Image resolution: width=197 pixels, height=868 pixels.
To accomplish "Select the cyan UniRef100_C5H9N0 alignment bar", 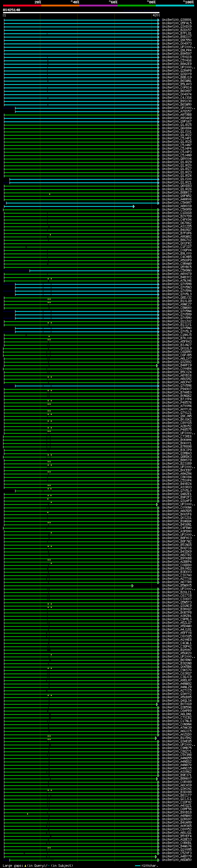I will pyautogui.click(x=94, y=271).
